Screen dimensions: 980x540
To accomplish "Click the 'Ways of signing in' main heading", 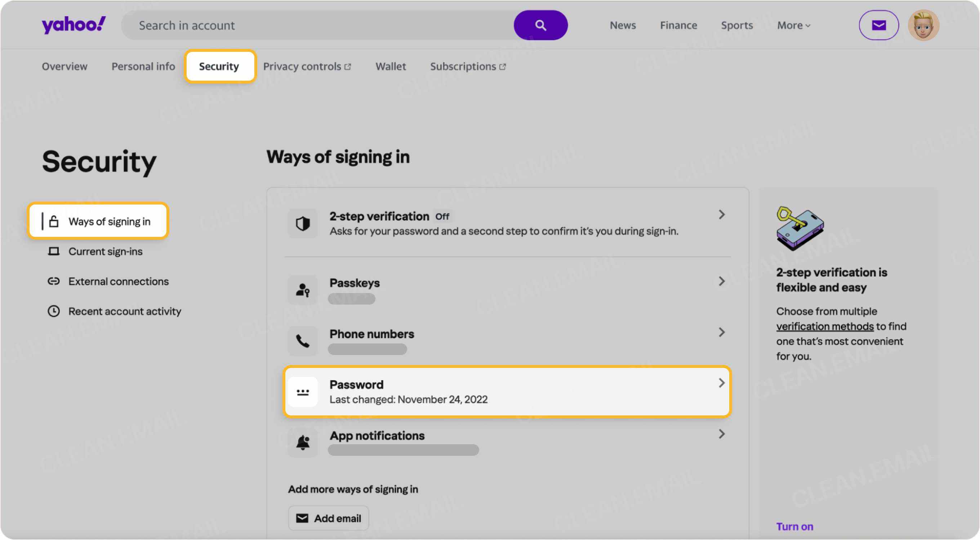I will [338, 157].
